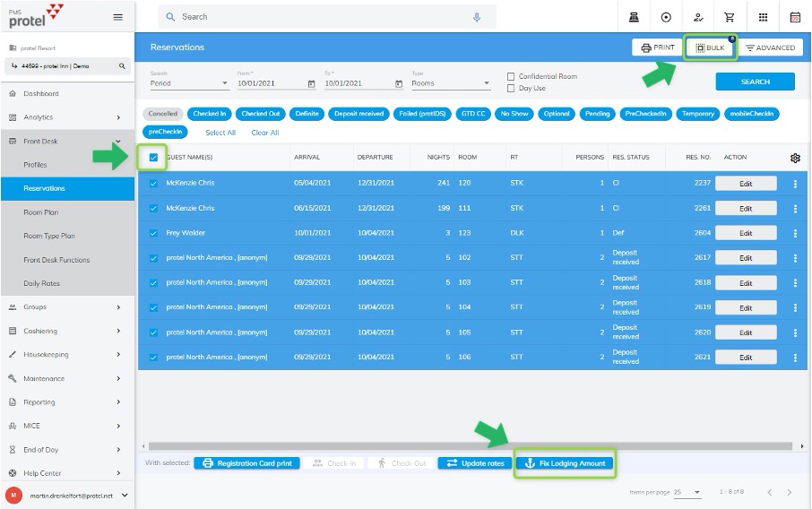This screenshot has height=509, width=812.
Task: Open Items per page dropdown
Action: pos(687,492)
